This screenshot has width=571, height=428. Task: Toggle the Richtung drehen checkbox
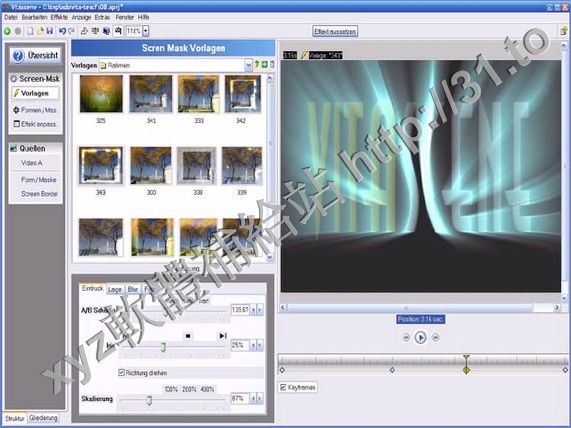(x=122, y=373)
